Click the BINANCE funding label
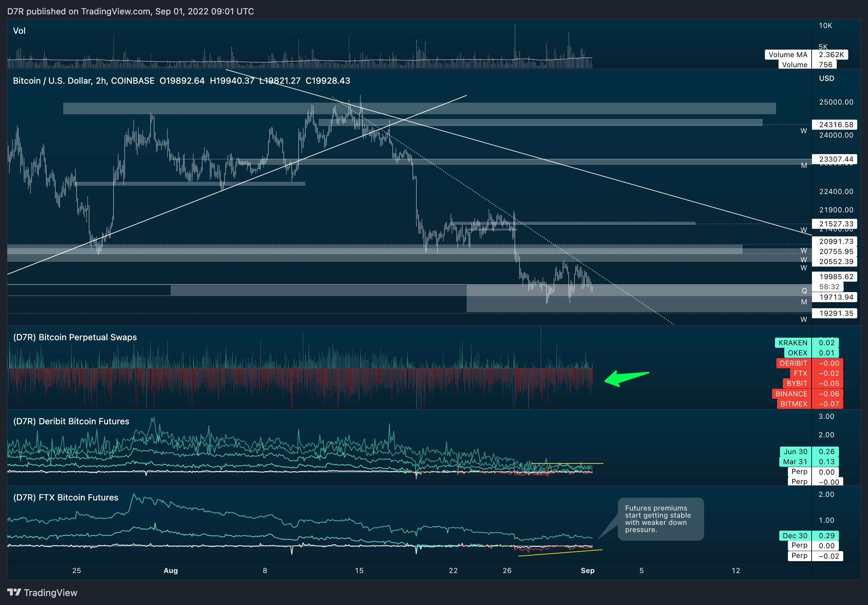 point(791,394)
